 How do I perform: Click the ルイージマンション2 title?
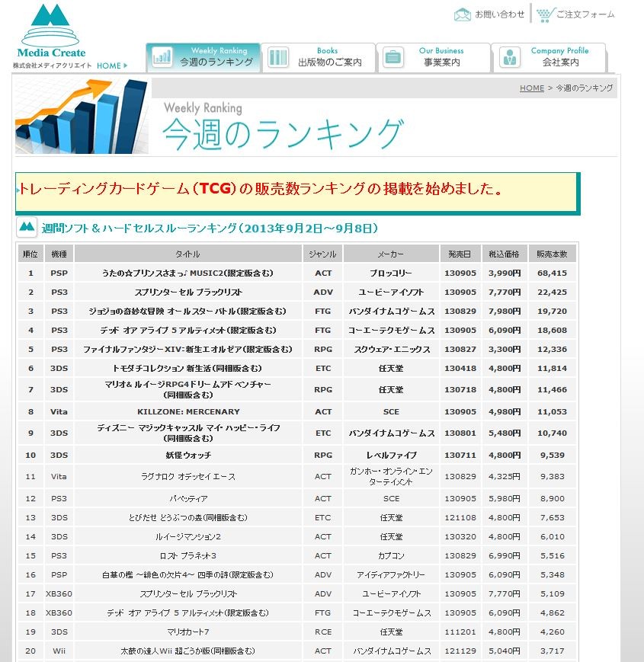pos(188,536)
